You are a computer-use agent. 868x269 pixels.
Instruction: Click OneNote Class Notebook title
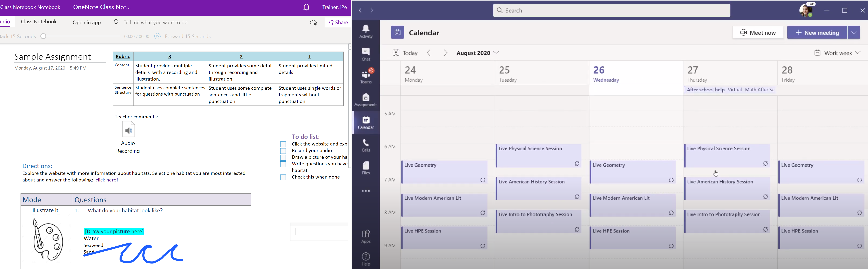(102, 7)
